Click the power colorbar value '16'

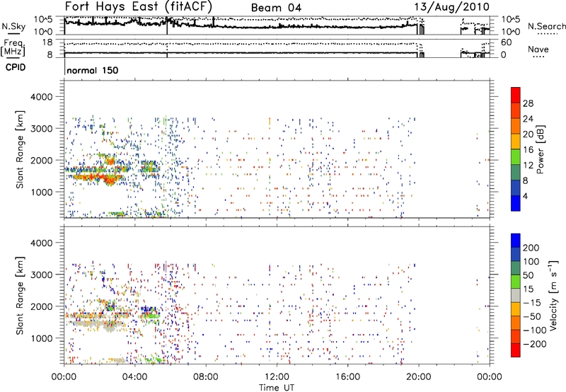[x=528, y=150]
